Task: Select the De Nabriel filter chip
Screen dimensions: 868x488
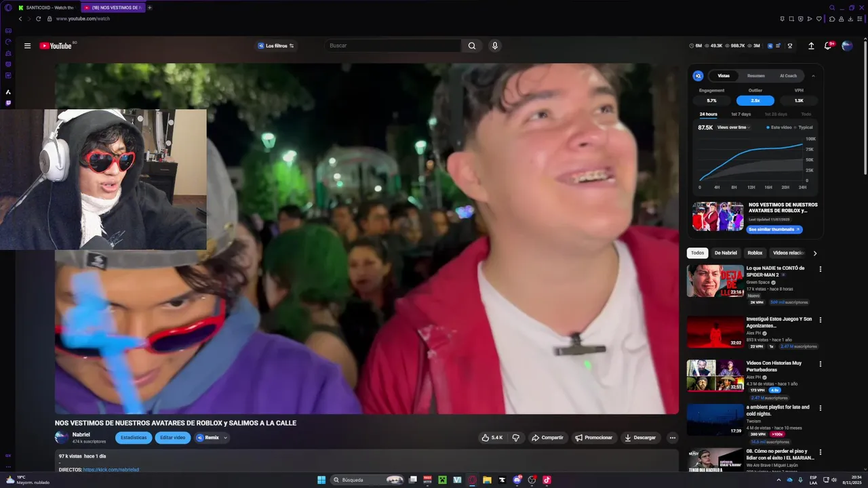Action: 726,253
